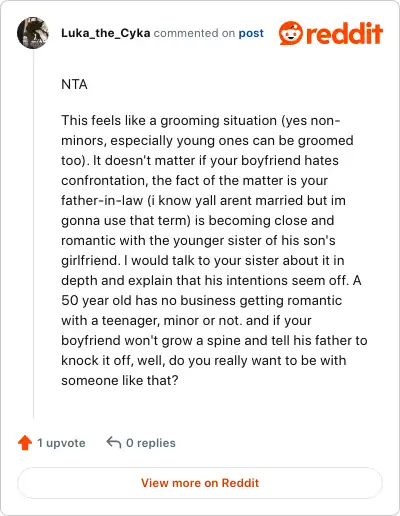Image resolution: width=400 pixels, height=516 pixels.
Task: Click the orange upvote arrow icon
Action: coord(25,443)
